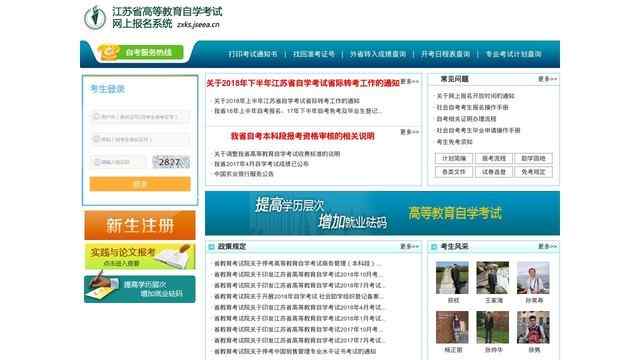
Task: Open the 2018年10月考试 policy item
Action: tap(299, 274)
